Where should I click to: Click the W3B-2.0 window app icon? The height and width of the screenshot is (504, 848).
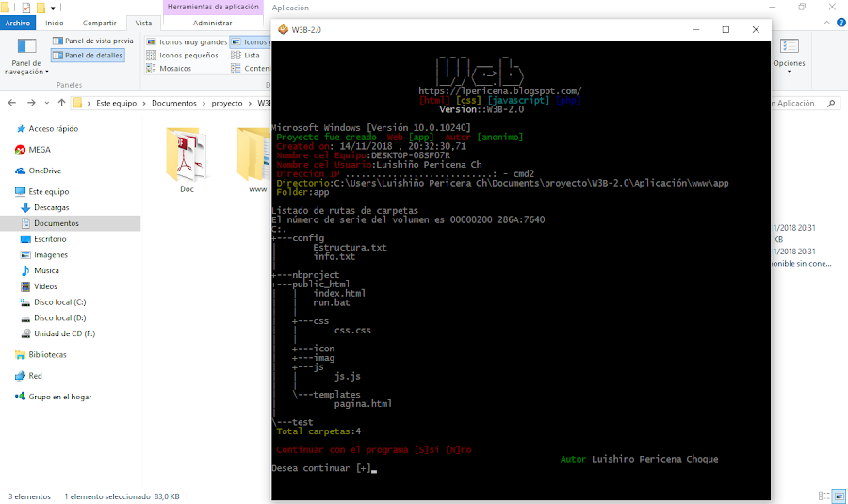283,30
